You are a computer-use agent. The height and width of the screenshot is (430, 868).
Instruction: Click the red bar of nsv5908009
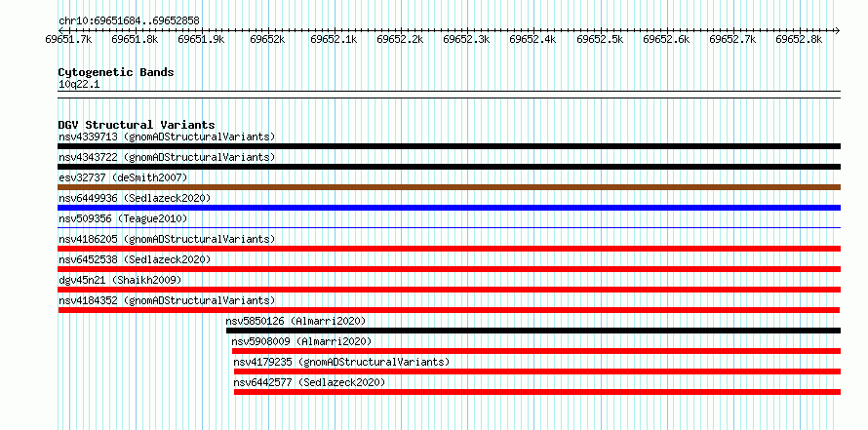tap(536, 351)
